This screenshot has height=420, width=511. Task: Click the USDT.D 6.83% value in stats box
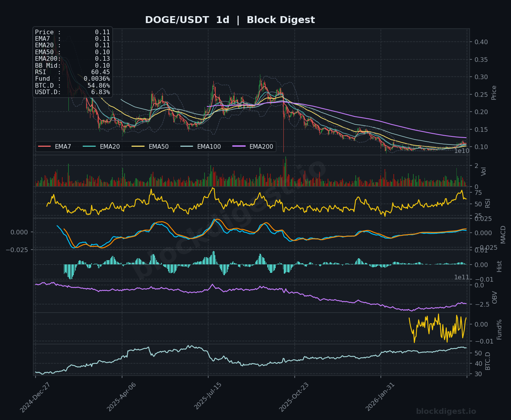(101, 92)
